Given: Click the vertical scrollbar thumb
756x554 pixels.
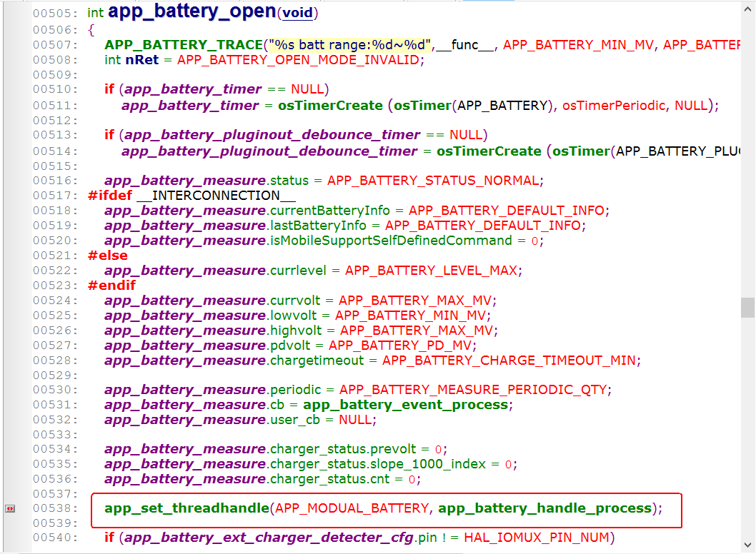Looking at the screenshot, I should 748,308.
